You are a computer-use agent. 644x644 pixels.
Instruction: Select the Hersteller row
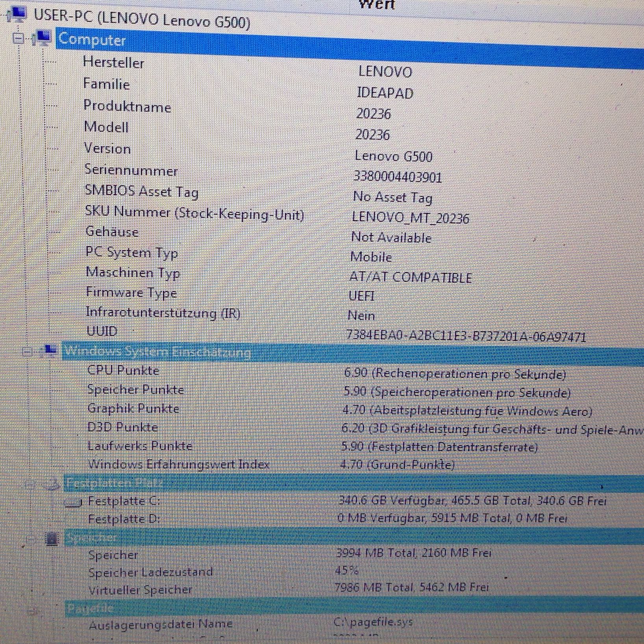click(x=113, y=63)
